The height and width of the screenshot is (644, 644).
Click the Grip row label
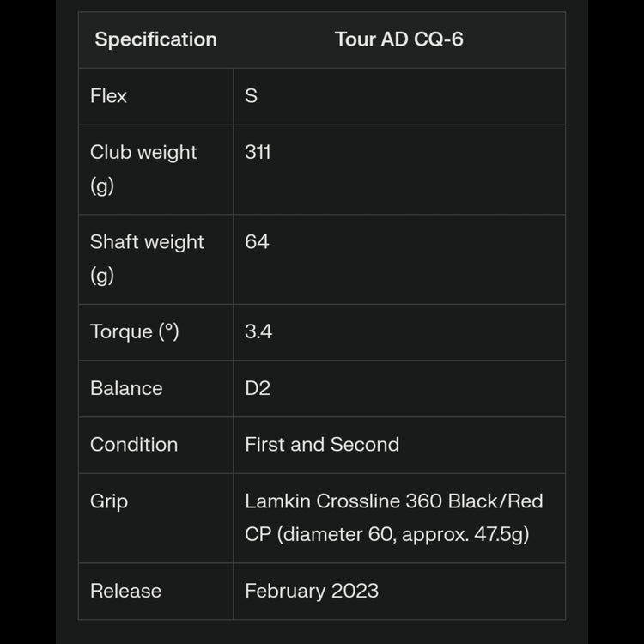coord(108,501)
